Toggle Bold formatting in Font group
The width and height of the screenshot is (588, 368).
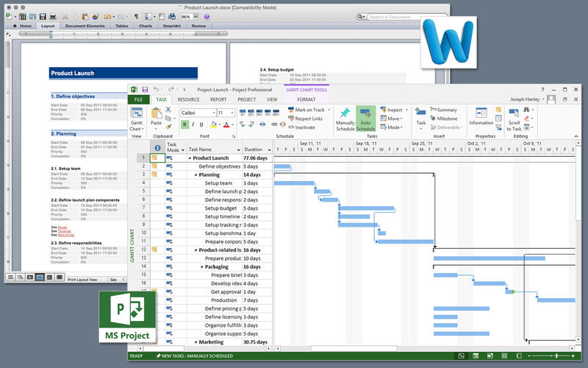[x=184, y=124]
